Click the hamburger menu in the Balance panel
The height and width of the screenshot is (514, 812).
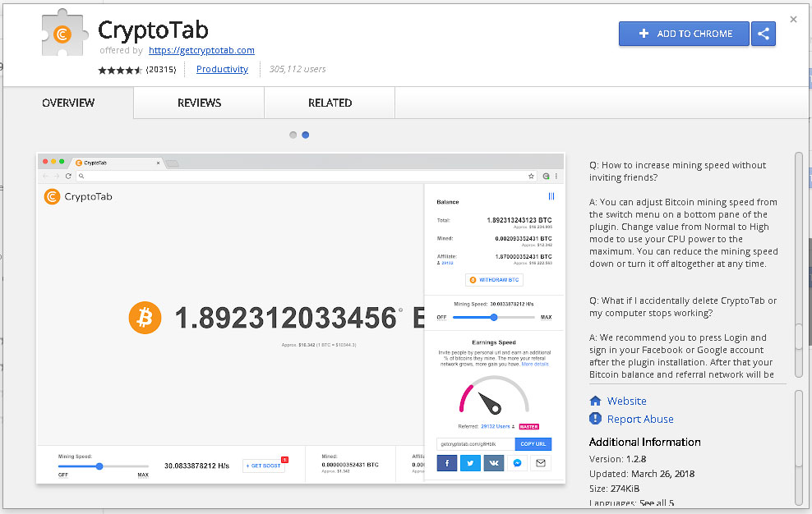tap(551, 196)
